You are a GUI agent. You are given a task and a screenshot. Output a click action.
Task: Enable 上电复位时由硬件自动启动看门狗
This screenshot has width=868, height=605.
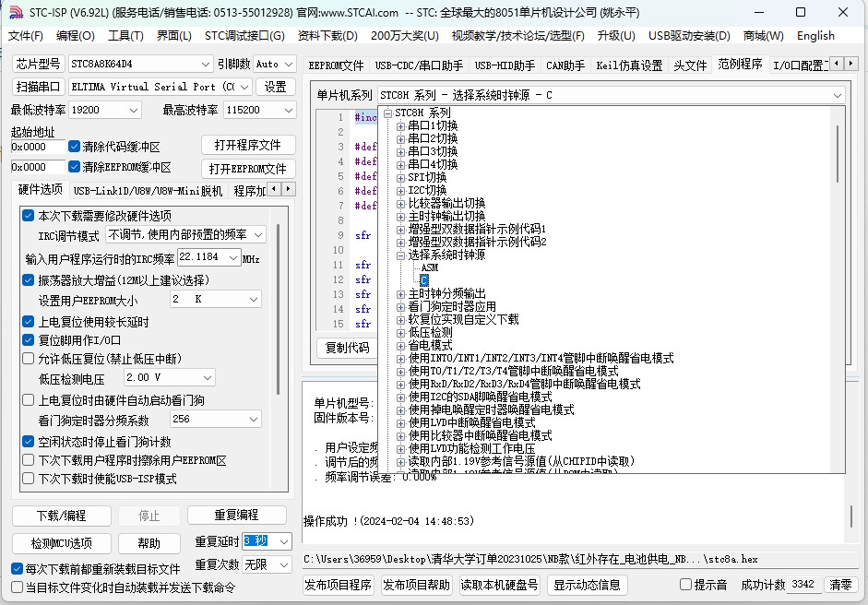(x=29, y=399)
